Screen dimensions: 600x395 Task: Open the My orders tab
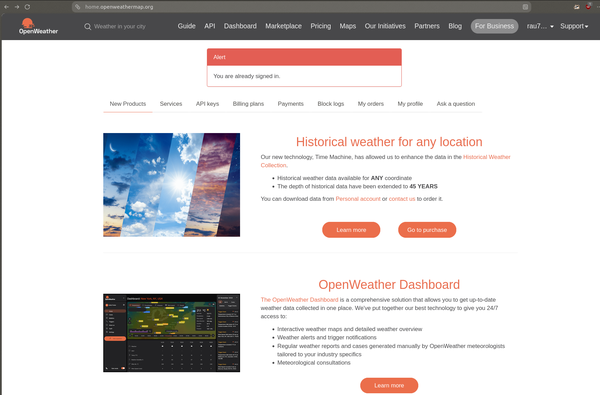pyautogui.click(x=370, y=104)
